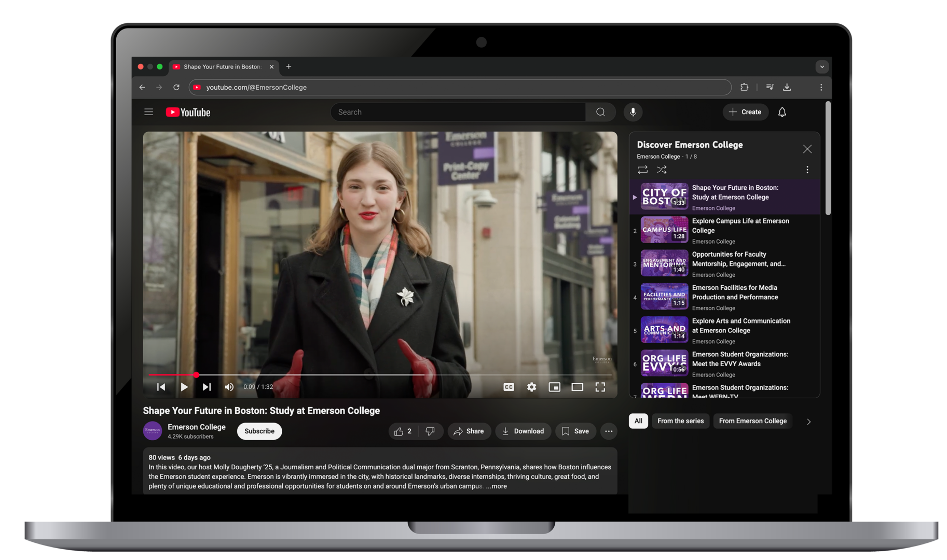
Task: Click the red progress scrubber dot
Action: 196,374
